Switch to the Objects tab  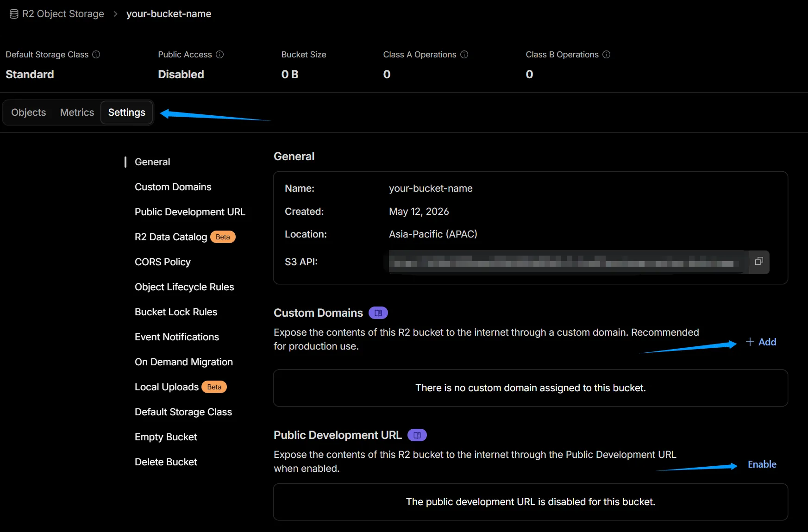[x=29, y=113]
